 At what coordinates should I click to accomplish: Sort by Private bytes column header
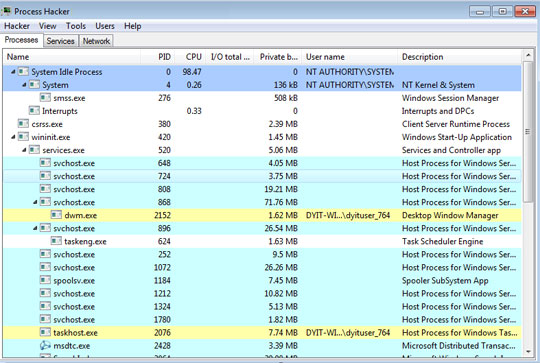coord(278,57)
